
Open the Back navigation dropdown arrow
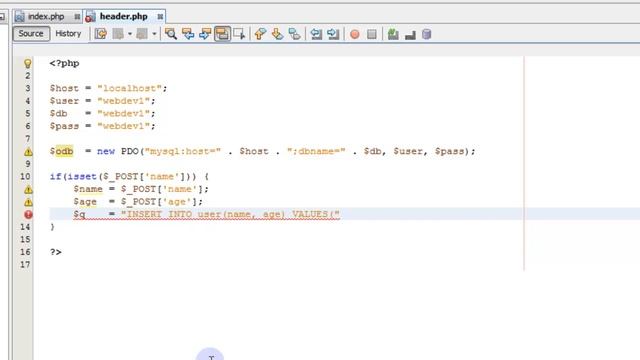(130, 34)
